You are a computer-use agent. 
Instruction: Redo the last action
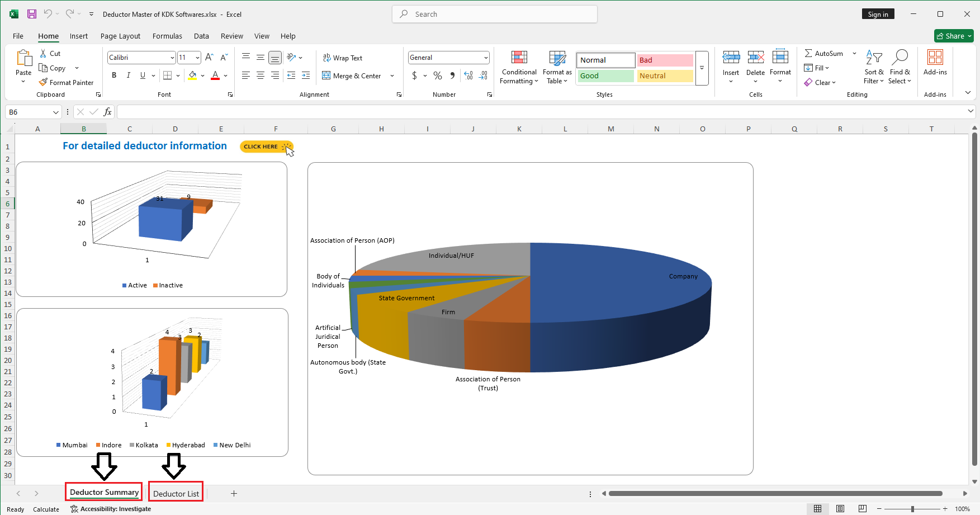pos(70,14)
